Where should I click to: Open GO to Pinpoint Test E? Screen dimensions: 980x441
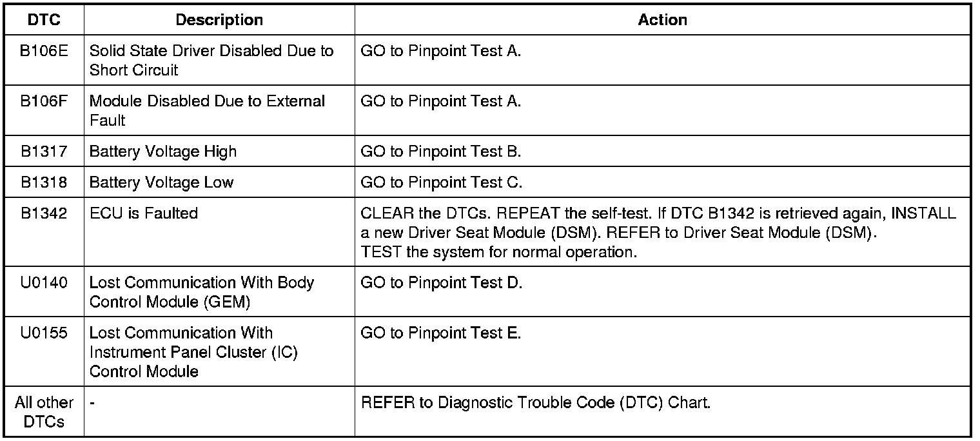[x=441, y=333]
